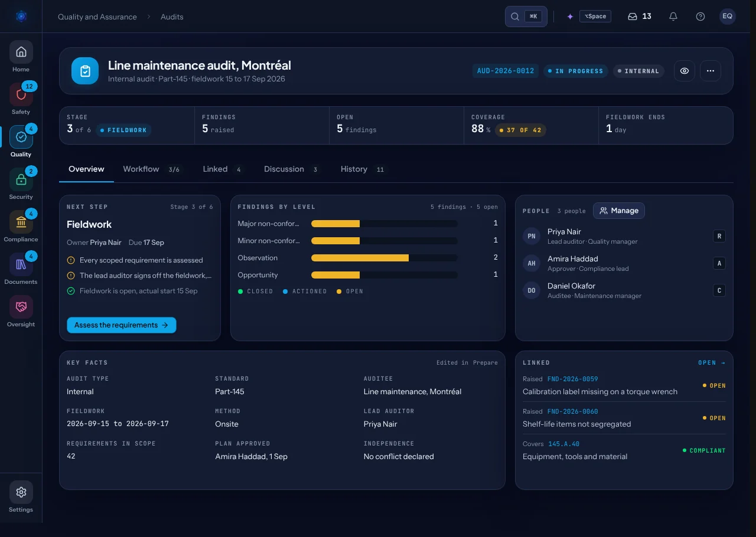Screen dimensions: 756x537
Task: Click the app logo in top-left corner
Action: pos(21,17)
